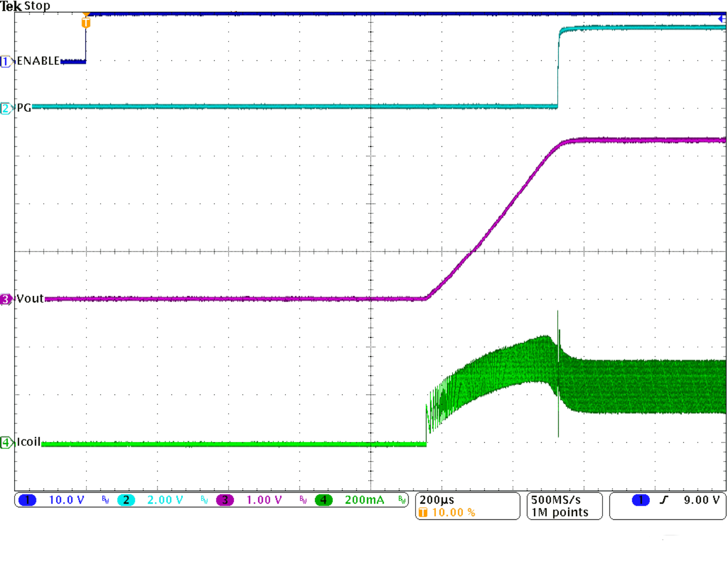Click the Stop acquisition status indicator
728x564 pixels.
click(x=37, y=6)
